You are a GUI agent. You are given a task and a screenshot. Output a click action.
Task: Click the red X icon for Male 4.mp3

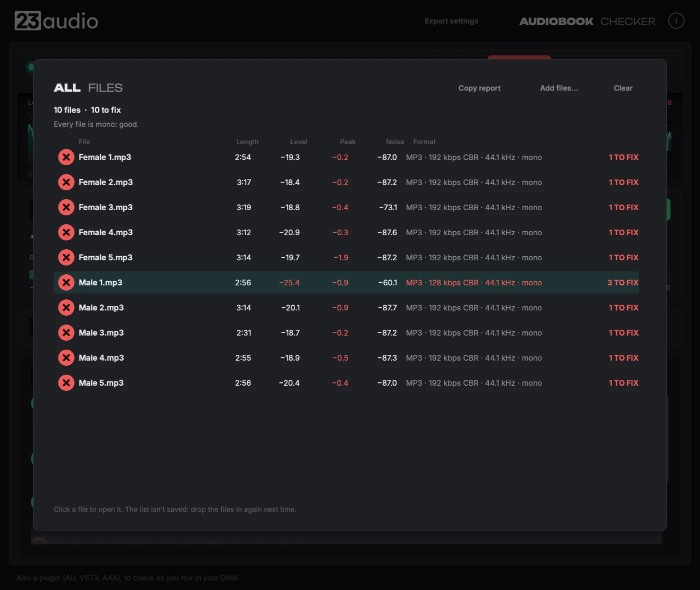pos(66,358)
